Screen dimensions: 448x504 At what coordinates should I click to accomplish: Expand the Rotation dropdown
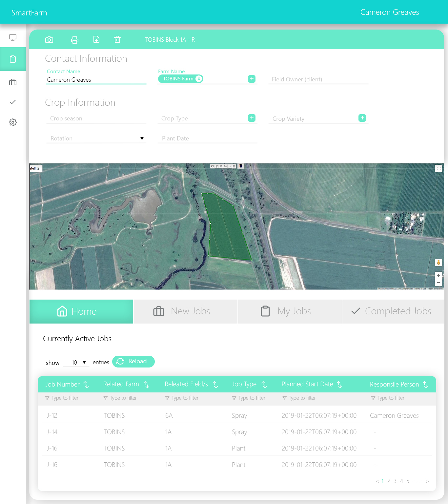[142, 138]
